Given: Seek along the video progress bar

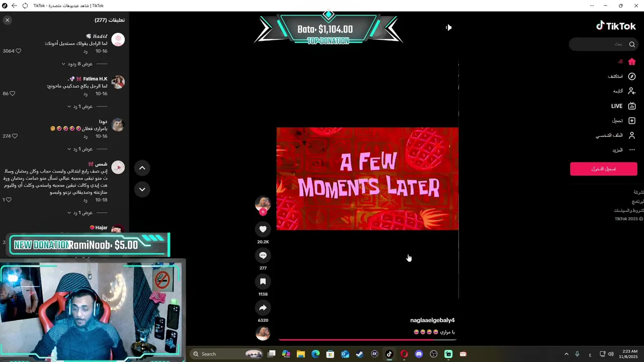Looking at the screenshot, I should 367,340.
